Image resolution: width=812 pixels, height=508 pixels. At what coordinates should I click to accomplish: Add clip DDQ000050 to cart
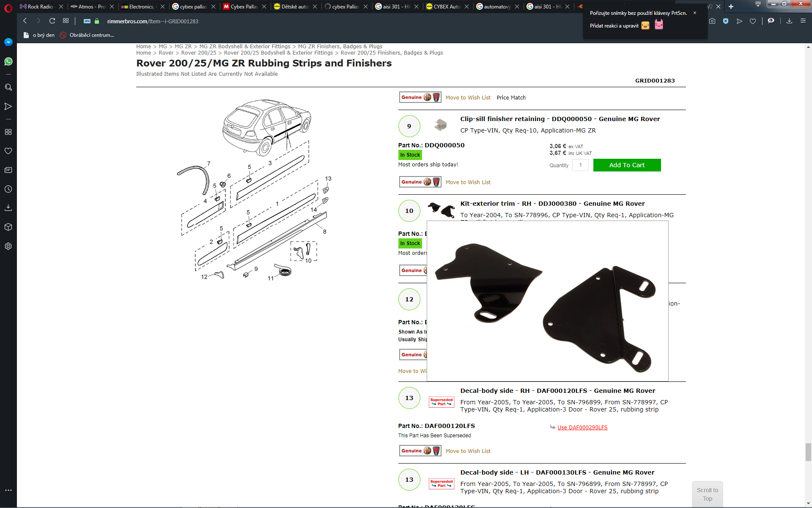point(627,165)
